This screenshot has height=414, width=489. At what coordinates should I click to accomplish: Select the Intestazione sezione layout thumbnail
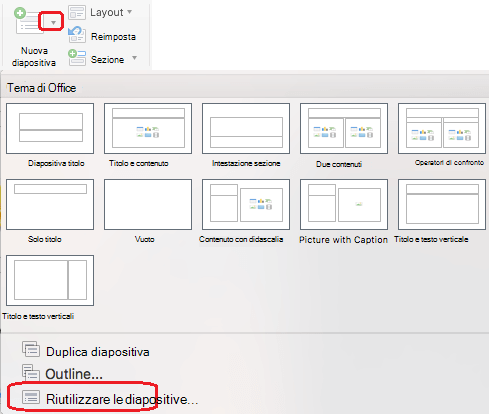coord(246,128)
